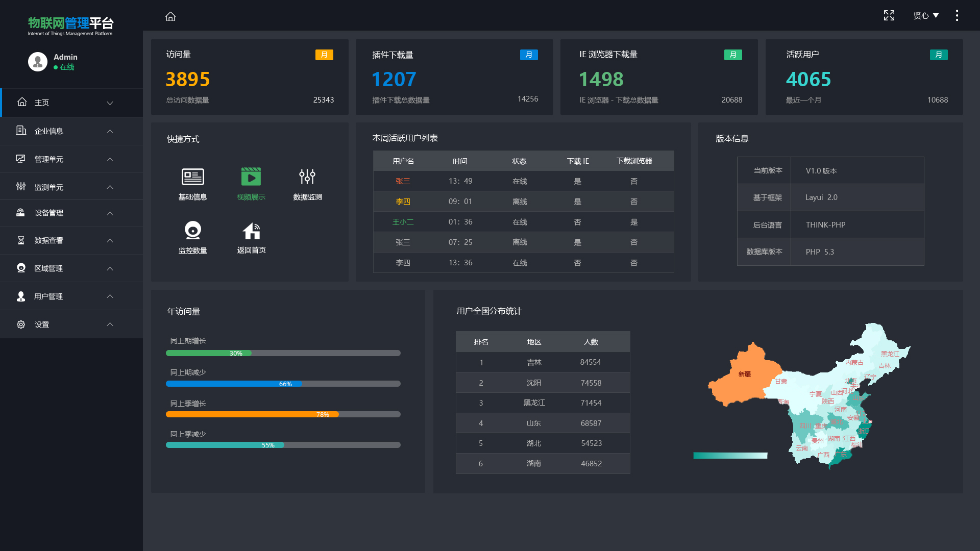Click the 用户管理 person icon
The width and height of the screenshot is (980, 551).
[x=21, y=296]
